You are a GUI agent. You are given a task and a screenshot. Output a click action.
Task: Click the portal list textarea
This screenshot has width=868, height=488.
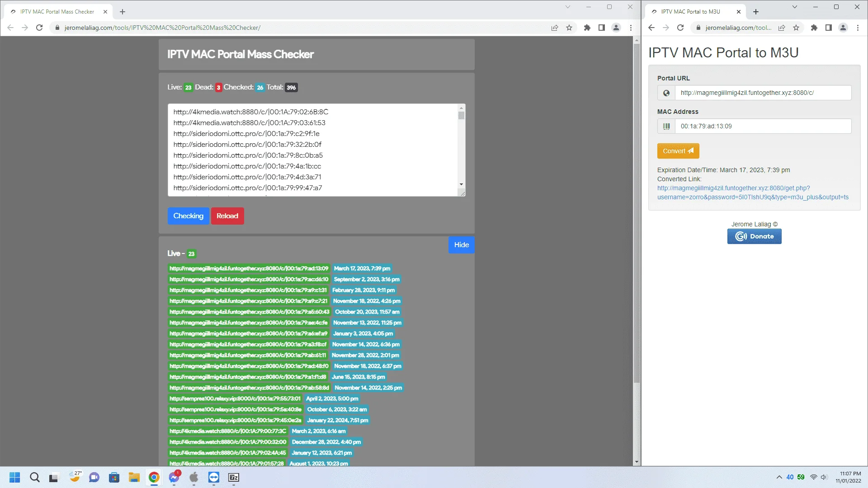[x=313, y=150]
